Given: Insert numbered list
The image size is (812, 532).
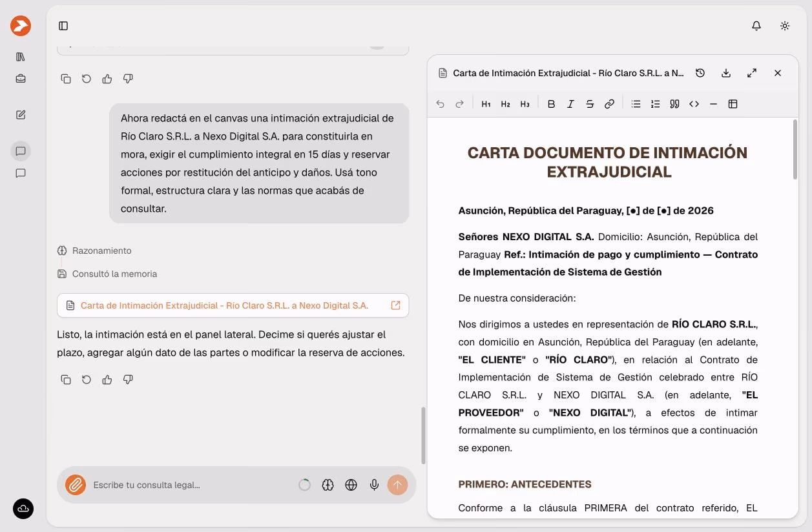Looking at the screenshot, I should [655, 104].
